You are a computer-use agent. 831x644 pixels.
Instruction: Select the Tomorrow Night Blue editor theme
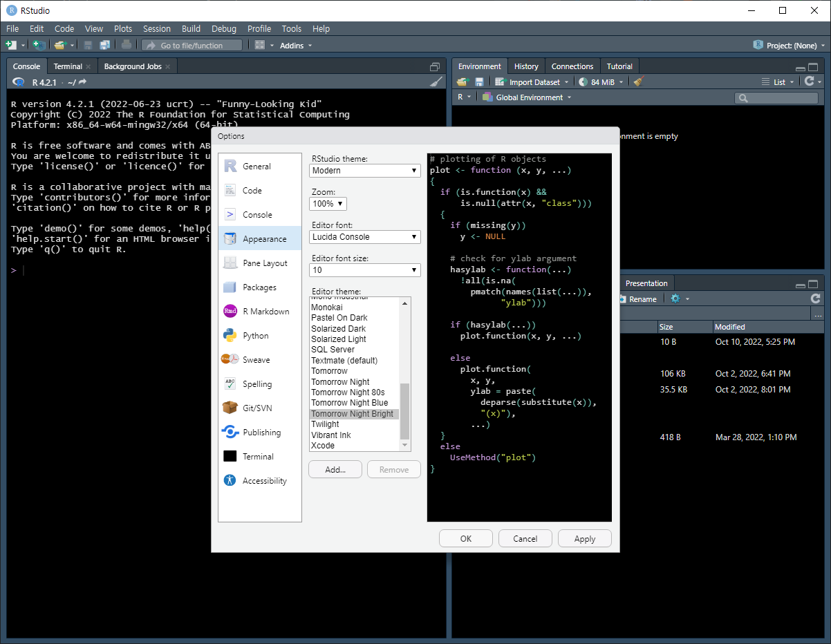(x=355, y=403)
